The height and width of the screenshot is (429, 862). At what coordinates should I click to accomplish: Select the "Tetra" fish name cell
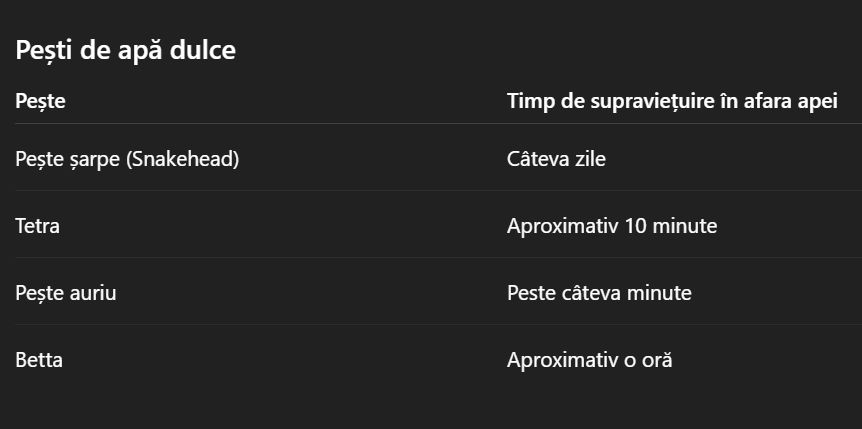pyautogui.click(x=38, y=226)
